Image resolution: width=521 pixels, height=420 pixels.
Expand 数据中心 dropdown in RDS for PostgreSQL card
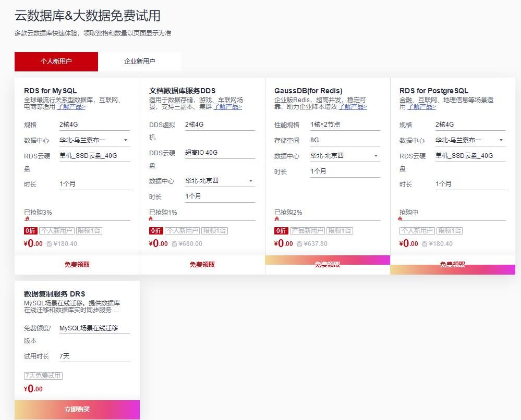(x=470, y=140)
